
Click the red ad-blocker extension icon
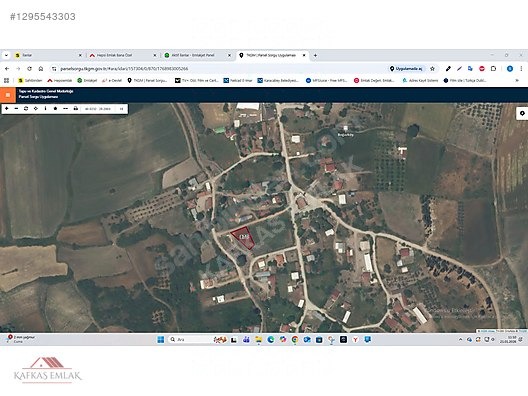(x=482, y=69)
